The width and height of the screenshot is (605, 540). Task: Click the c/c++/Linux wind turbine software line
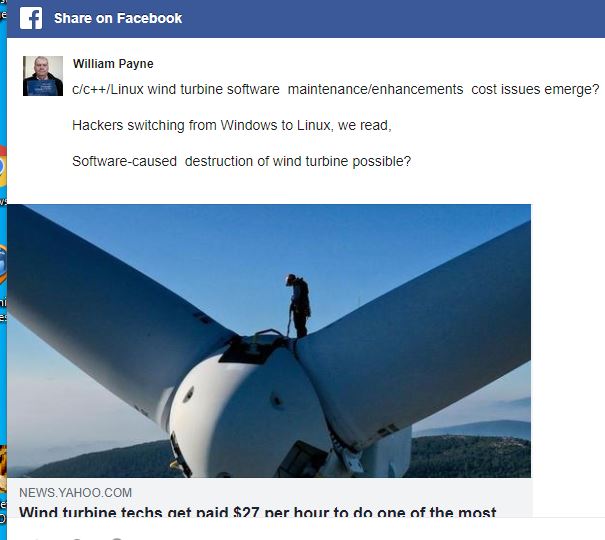point(335,89)
